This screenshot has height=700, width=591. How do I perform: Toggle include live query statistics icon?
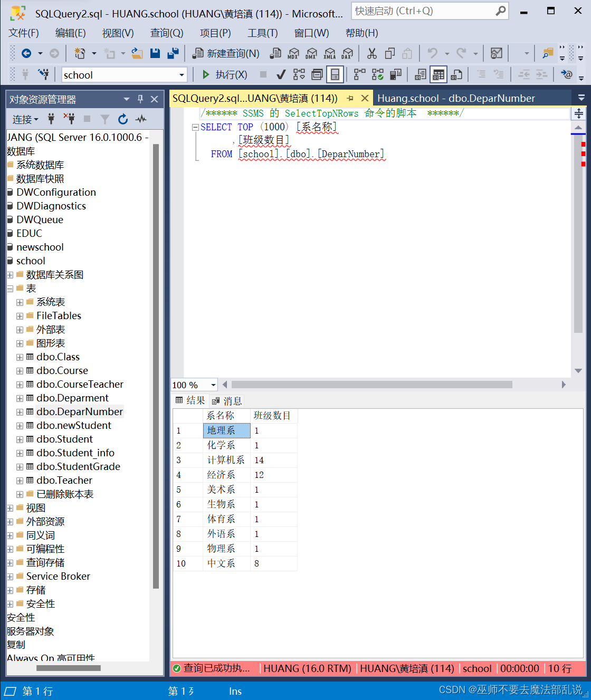click(378, 74)
